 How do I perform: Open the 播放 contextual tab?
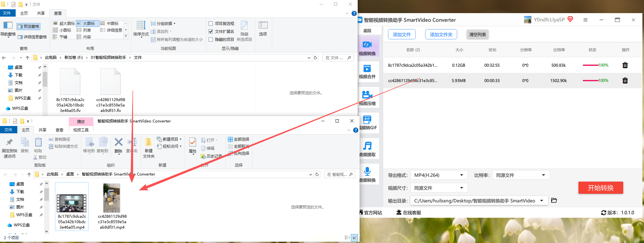point(81,121)
